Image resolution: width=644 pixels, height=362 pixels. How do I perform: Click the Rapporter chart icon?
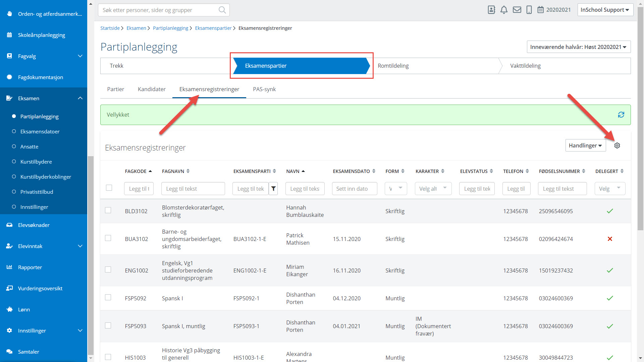coord(9,267)
